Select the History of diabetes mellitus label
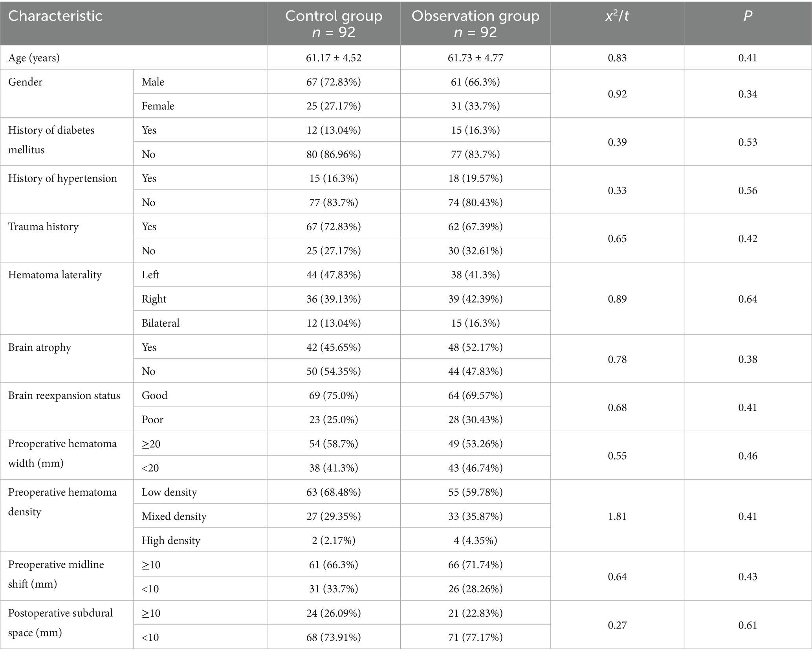The height and width of the screenshot is (656, 812). tap(51, 140)
